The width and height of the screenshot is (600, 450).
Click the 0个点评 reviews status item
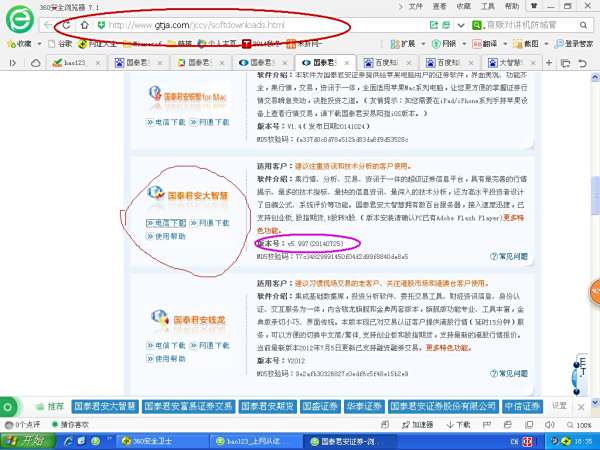[x=22, y=425]
